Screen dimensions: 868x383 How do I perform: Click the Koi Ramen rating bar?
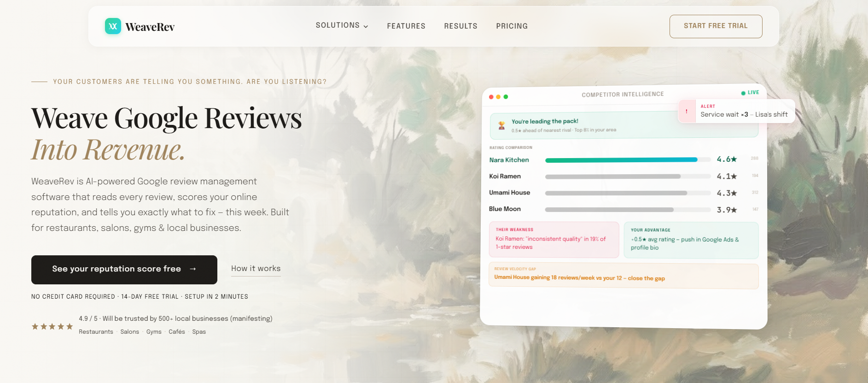pyautogui.click(x=628, y=177)
